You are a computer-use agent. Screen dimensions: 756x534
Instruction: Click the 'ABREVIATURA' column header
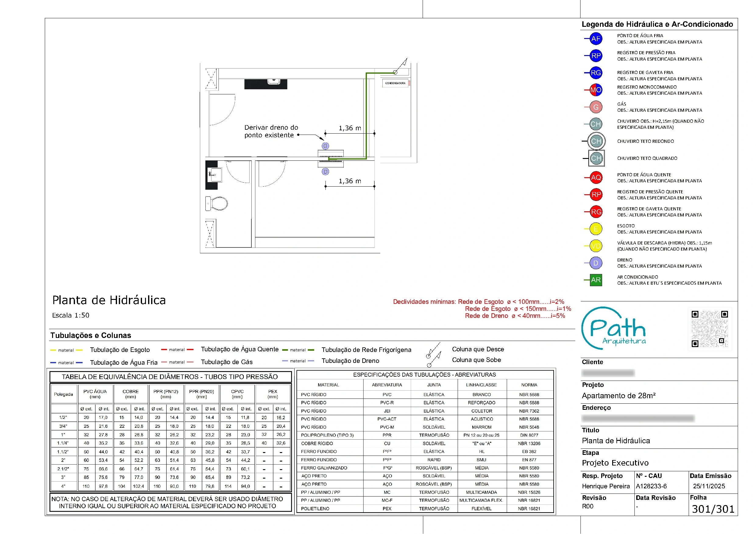click(387, 385)
